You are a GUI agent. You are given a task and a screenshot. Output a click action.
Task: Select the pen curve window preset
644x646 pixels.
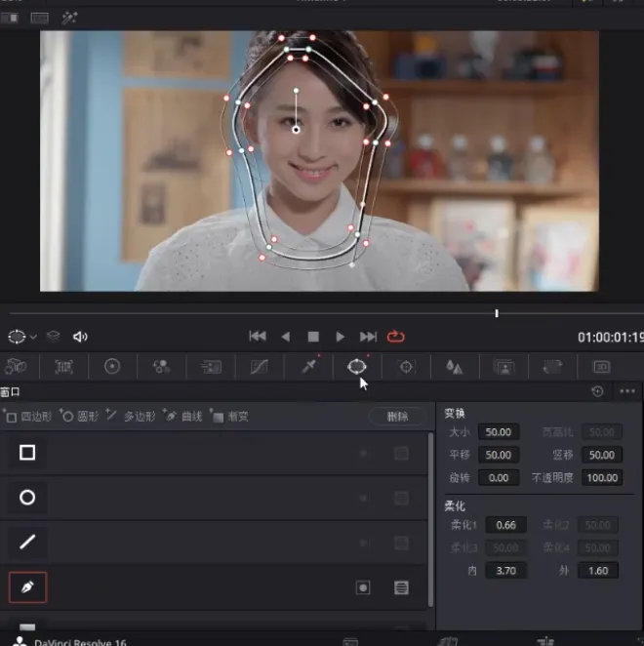pyautogui.click(x=27, y=587)
